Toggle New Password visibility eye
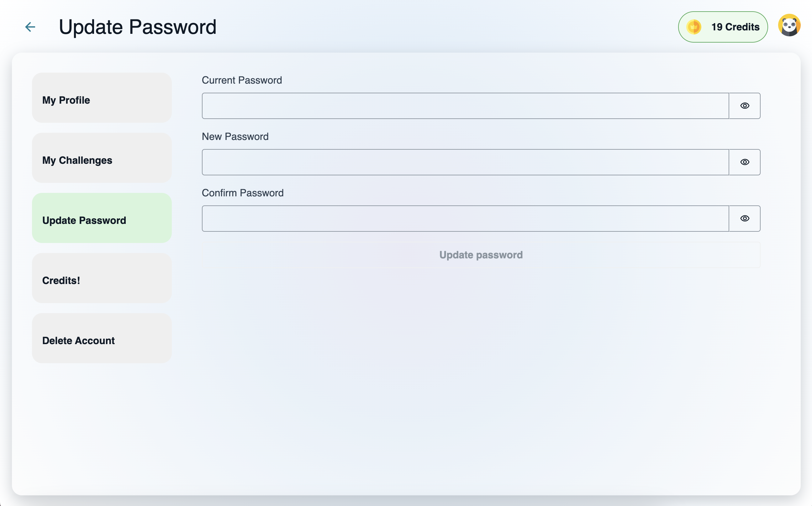The image size is (812, 506). pos(744,162)
